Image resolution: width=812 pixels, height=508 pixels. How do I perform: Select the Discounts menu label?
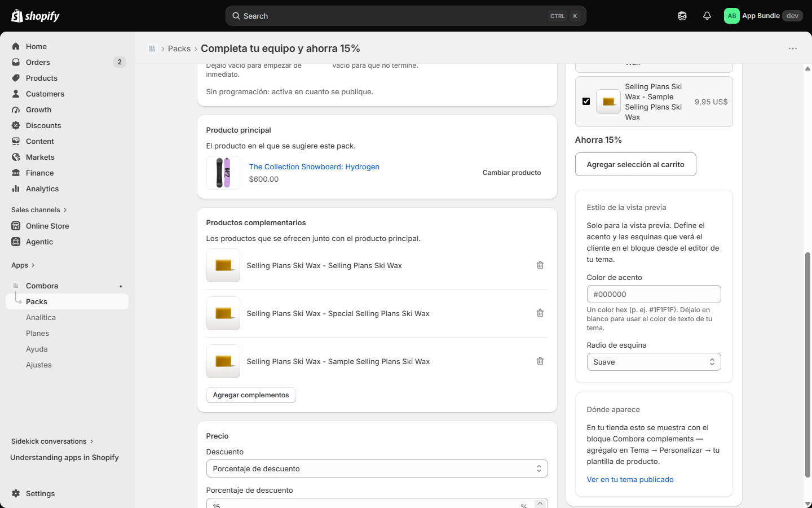pos(43,125)
